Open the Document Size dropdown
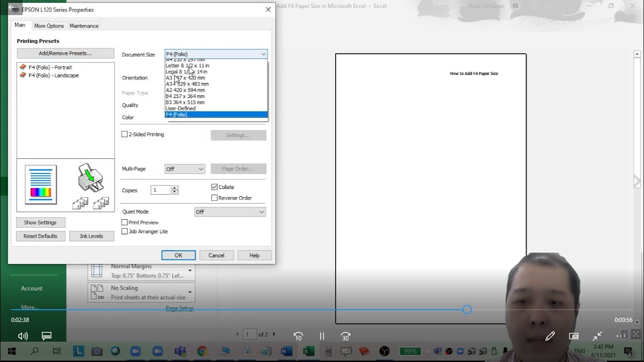644x362 pixels. (216, 54)
